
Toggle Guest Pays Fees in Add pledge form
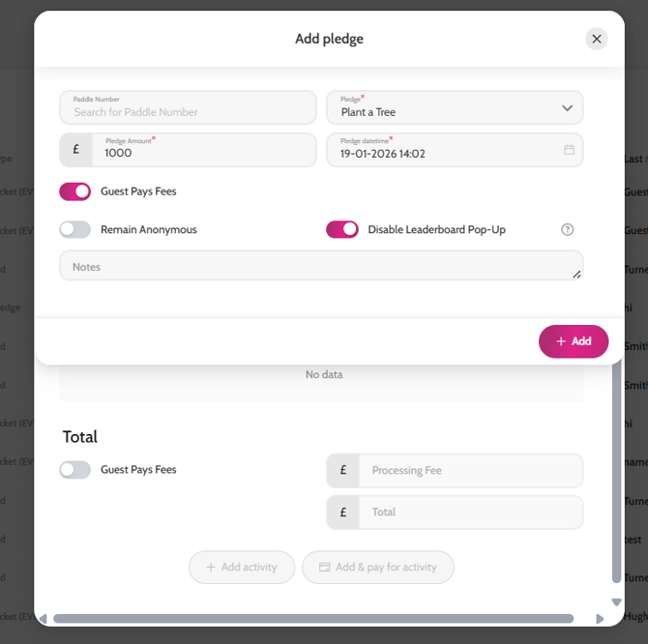click(x=74, y=191)
